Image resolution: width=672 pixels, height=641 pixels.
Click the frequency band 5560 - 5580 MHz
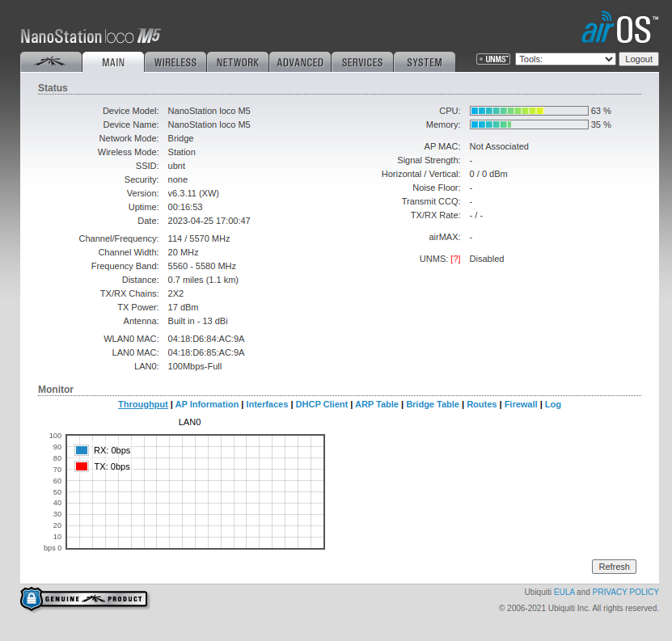point(202,266)
